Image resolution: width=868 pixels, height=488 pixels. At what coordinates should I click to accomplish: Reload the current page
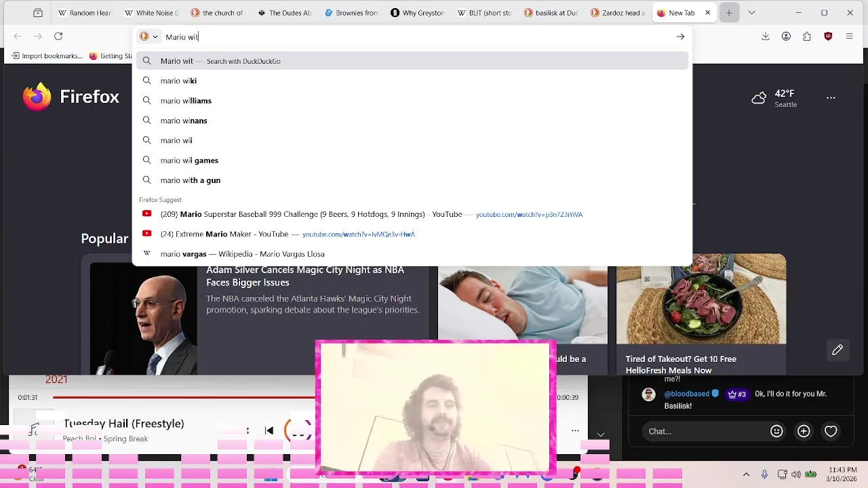tap(58, 37)
